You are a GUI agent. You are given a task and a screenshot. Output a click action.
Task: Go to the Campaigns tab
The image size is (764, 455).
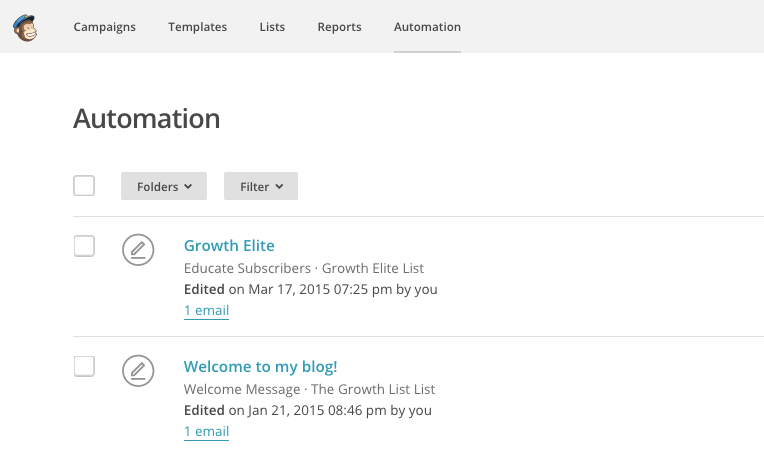point(105,27)
